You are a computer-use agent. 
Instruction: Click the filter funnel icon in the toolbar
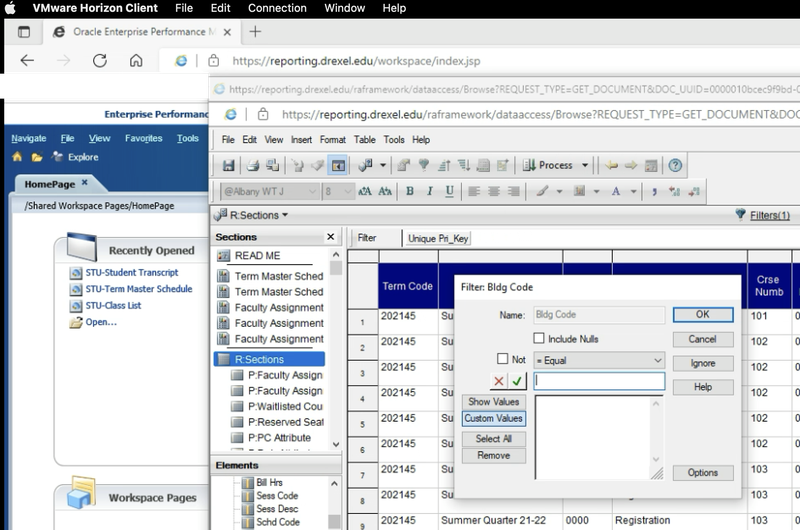pyautogui.click(x=423, y=165)
